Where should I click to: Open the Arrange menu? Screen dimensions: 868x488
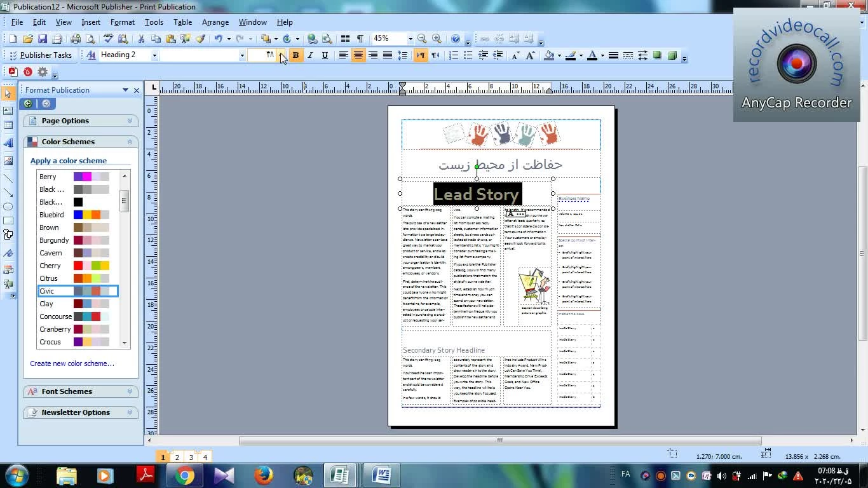[215, 22]
